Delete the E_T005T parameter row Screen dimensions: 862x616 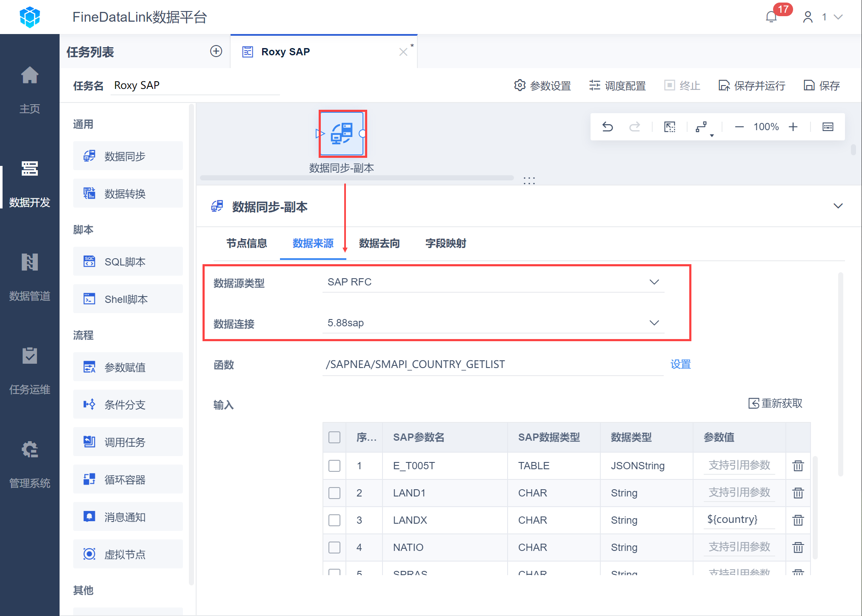coord(798,466)
